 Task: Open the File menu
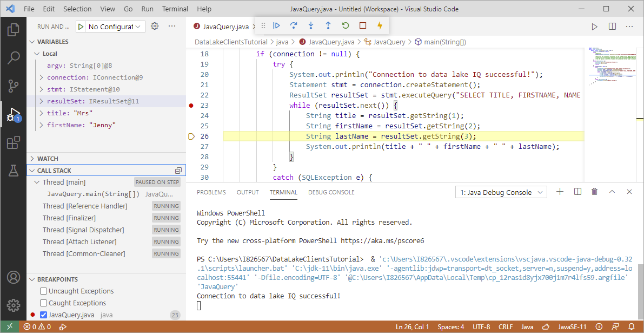(29, 9)
